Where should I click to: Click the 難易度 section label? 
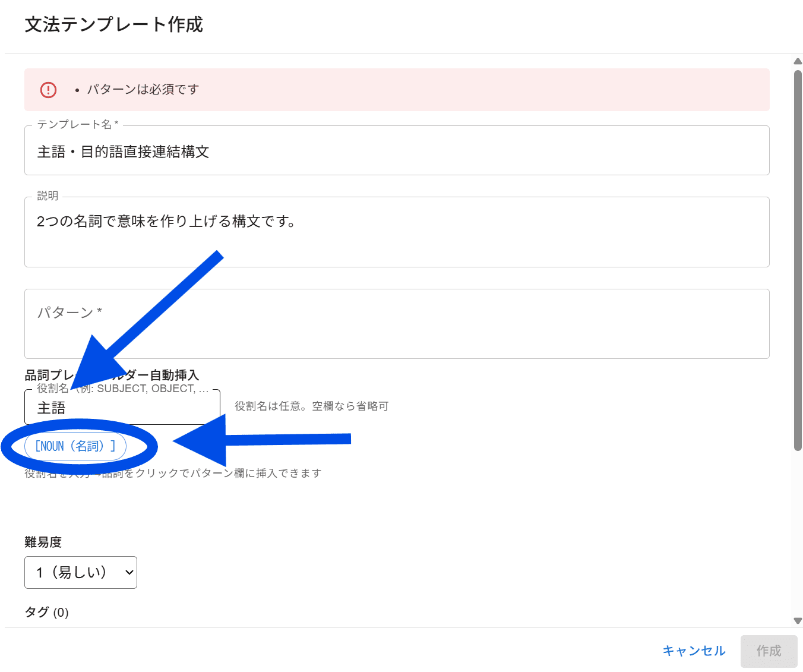click(x=43, y=542)
